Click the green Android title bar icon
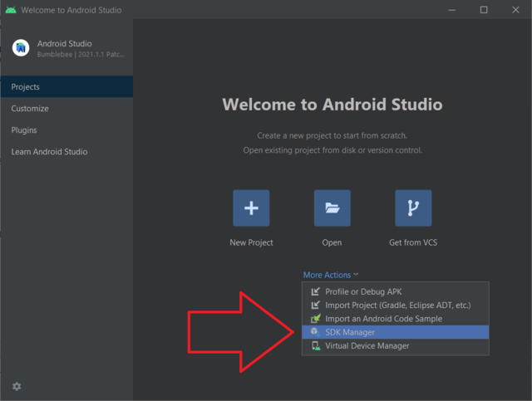Screen dimensions: 532x401 [11, 10]
